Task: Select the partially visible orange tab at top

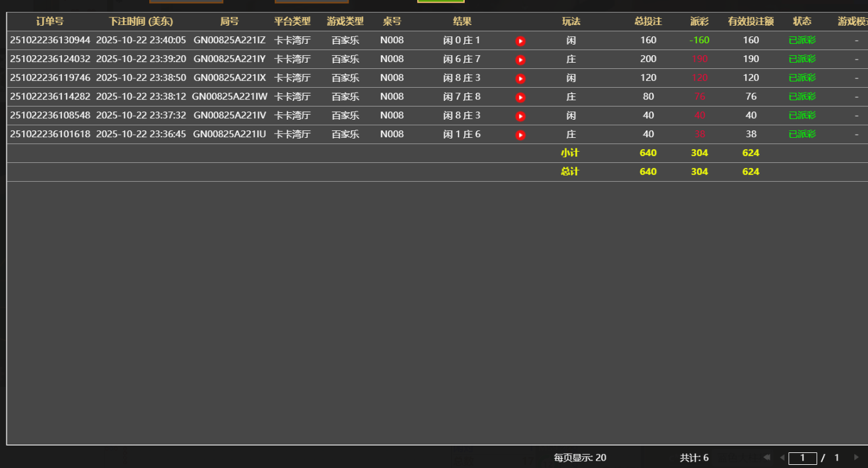Action: coord(186,3)
